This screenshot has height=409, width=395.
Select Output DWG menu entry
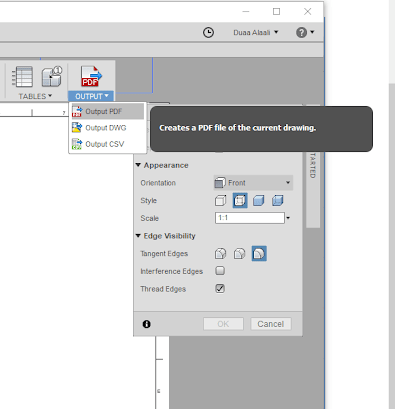[x=108, y=128]
